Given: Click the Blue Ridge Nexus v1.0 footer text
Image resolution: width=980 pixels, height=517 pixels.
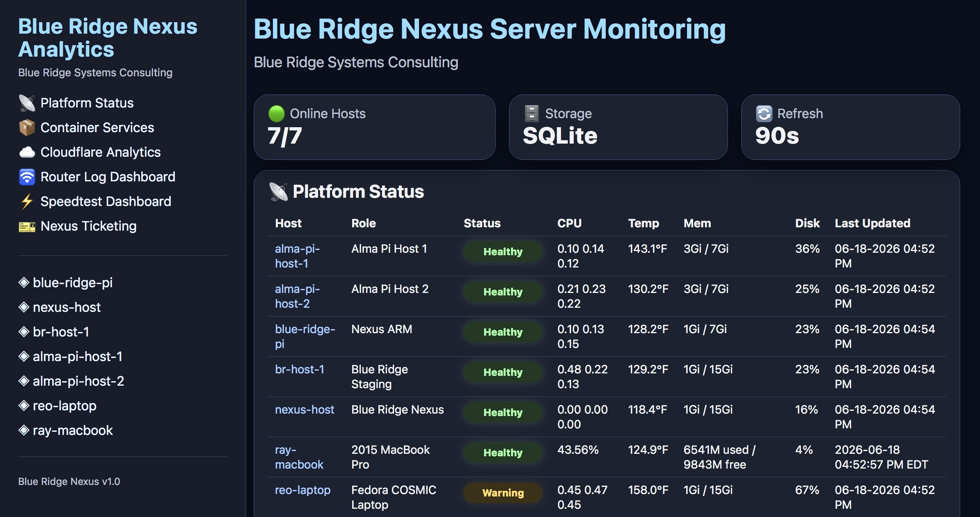Looking at the screenshot, I should click(x=69, y=481).
